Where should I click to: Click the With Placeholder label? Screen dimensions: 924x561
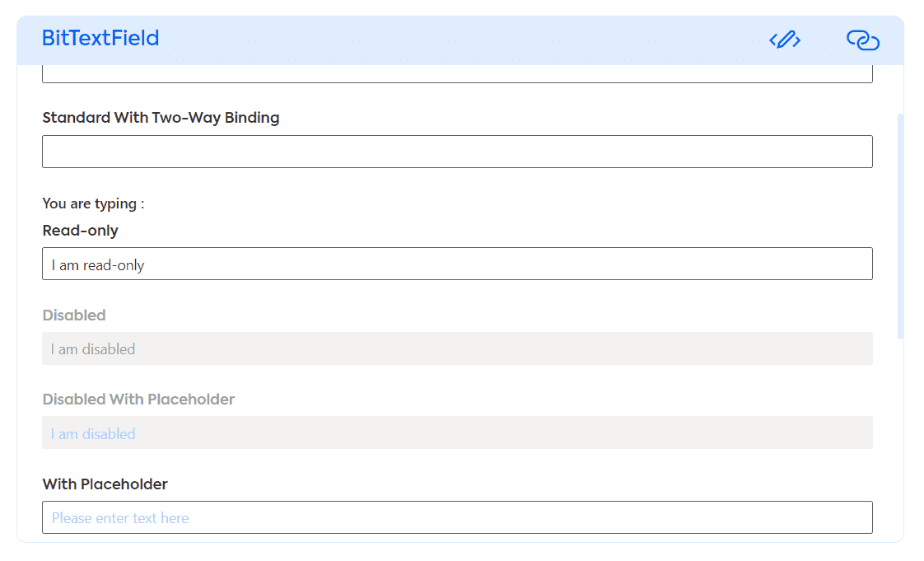pos(105,484)
